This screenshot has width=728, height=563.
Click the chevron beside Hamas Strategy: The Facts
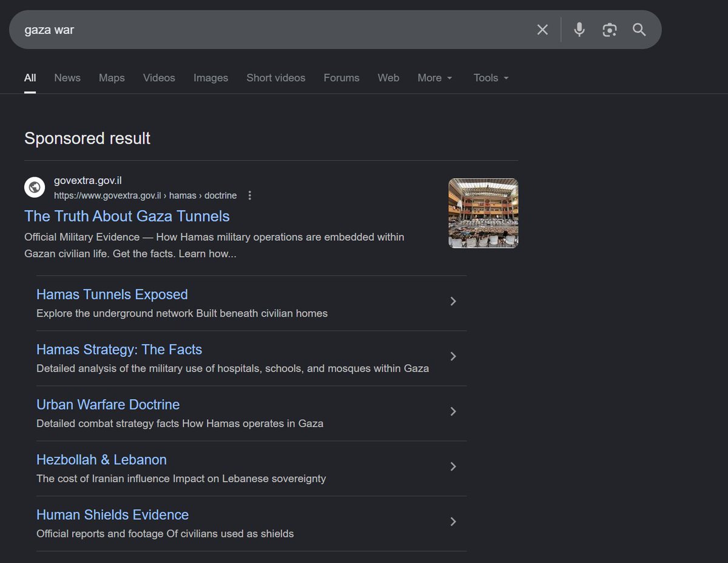click(453, 356)
